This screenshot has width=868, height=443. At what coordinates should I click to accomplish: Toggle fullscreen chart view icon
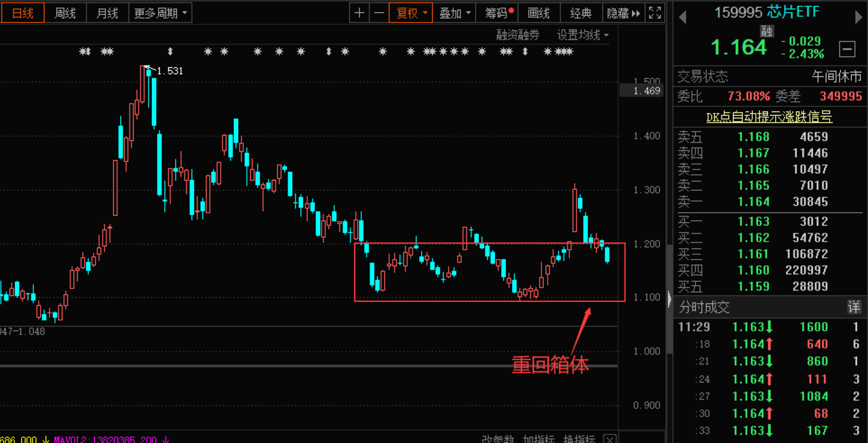coord(655,13)
